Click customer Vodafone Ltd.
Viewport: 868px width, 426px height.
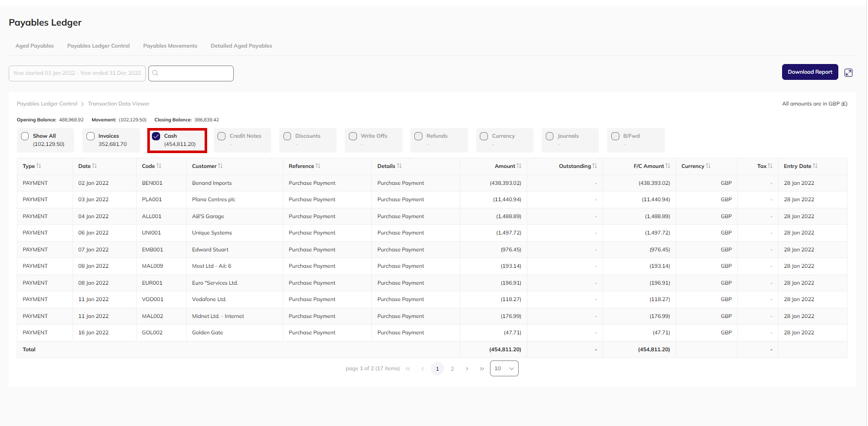pos(209,300)
